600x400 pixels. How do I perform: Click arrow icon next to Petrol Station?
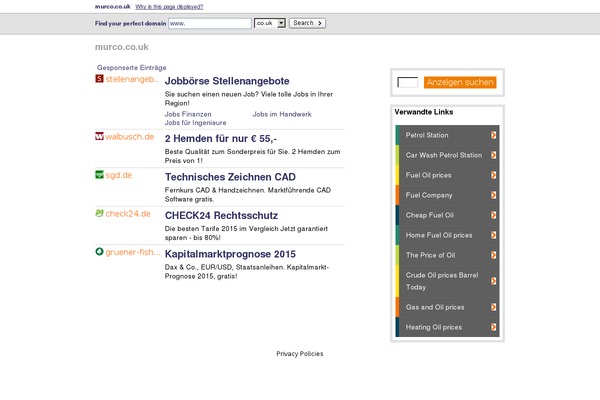click(x=493, y=135)
